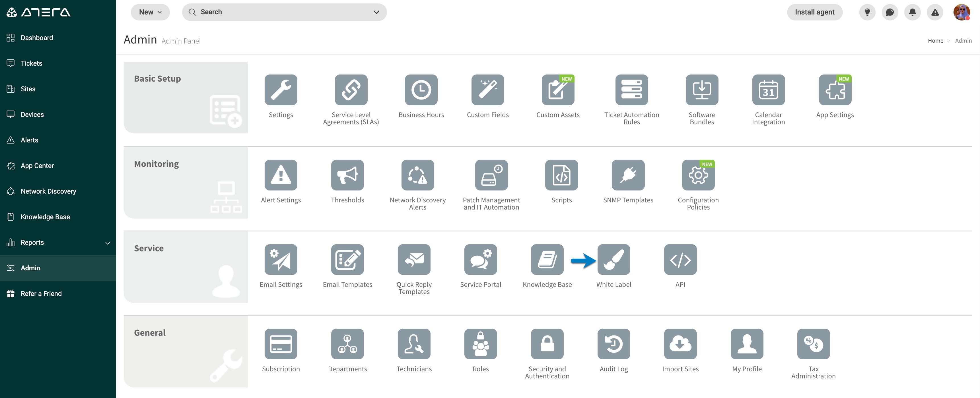The width and height of the screenshot is (980, 398).
Task: Open Import Sites cloud icon
Action: (x=680, y=344)
